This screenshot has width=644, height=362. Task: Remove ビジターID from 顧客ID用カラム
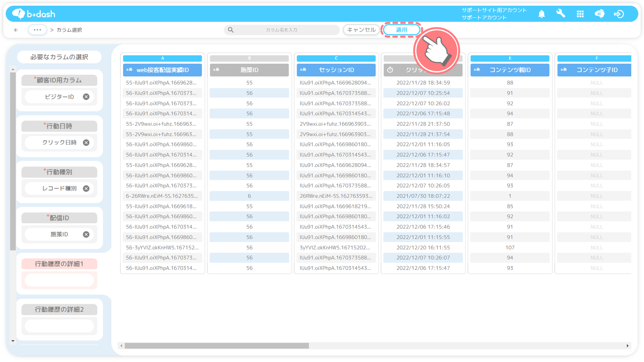click(x=86, y=97)
